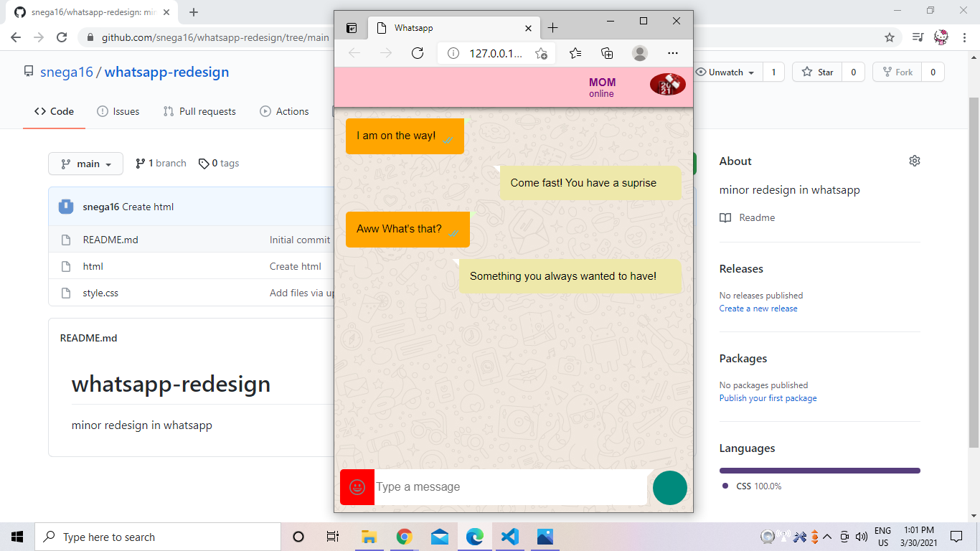This screenshot has width=980, height=551.
Task: Open the emoji picker in Whatsapp chat
Action: tap(357, 486)
